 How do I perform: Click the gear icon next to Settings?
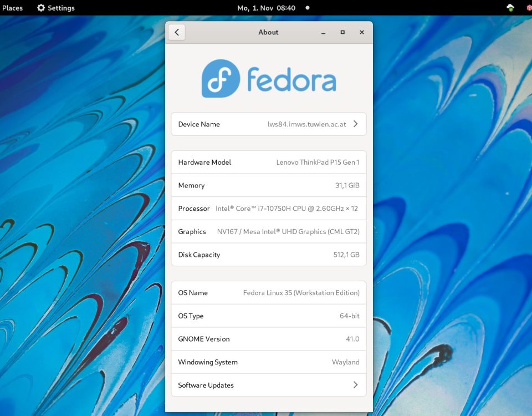pos(41,8)
